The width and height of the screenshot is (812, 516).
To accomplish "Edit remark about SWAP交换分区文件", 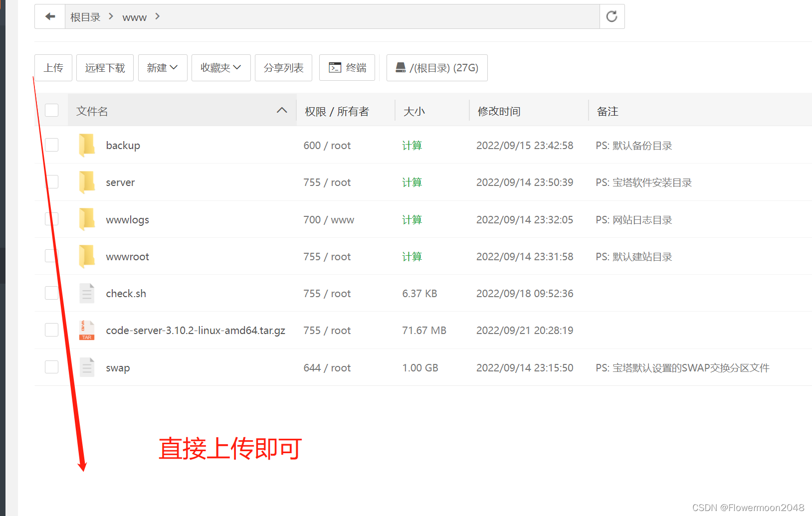I will [683, 368].
